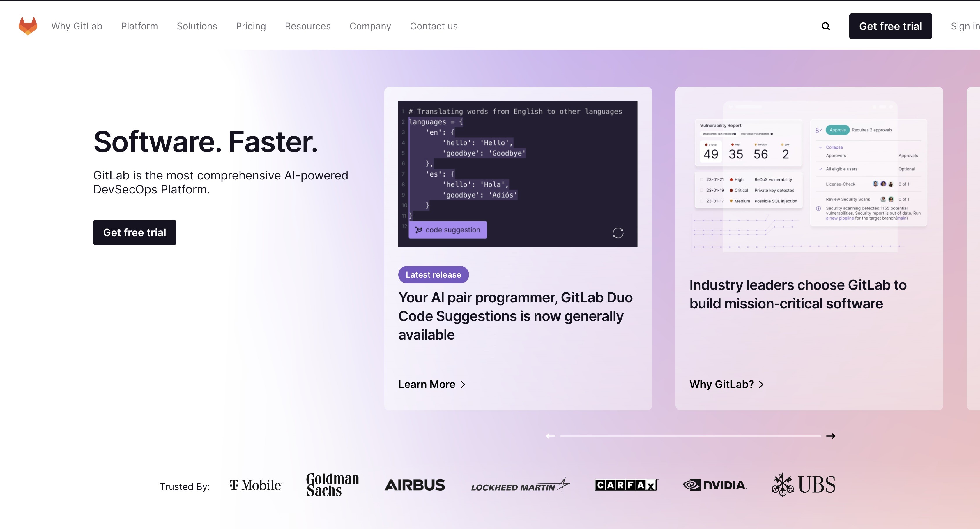Click the carousel right arrow

pos(830,436)
